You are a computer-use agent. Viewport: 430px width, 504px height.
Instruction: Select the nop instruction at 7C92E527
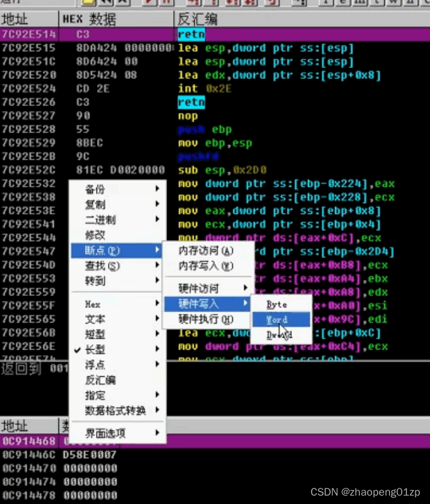[188, 116]
